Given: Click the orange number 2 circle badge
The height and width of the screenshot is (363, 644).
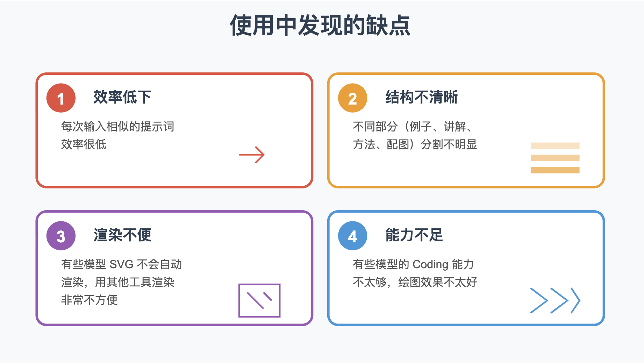Looking at the screenshot, I should pyautogui.click(x=352, y=98).
